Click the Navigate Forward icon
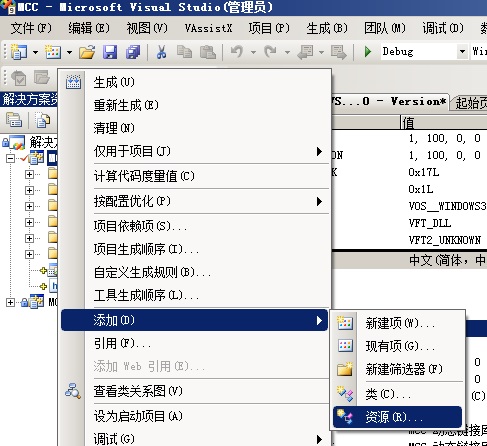Image resolution: width=487 pixels, height=446 pixels. coord(339,52)
